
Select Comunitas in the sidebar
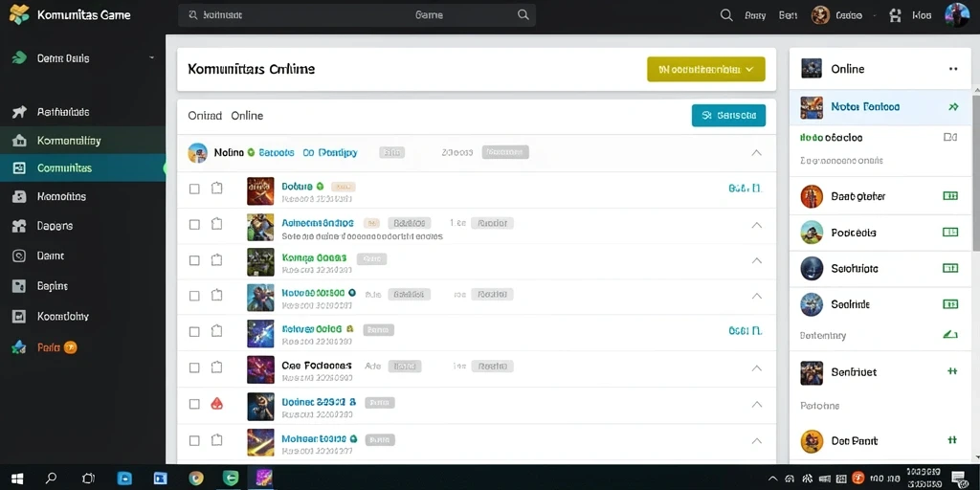[82, 168]
